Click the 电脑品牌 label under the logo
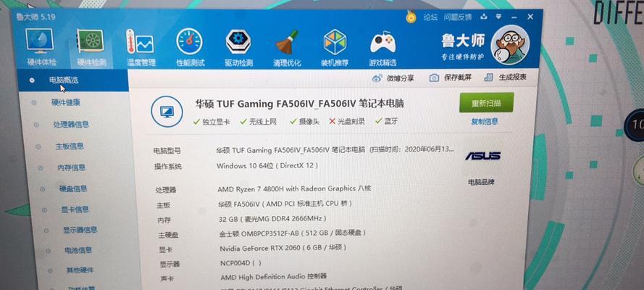The width and height of the screenshot is (644, 290). pos(481,182)
